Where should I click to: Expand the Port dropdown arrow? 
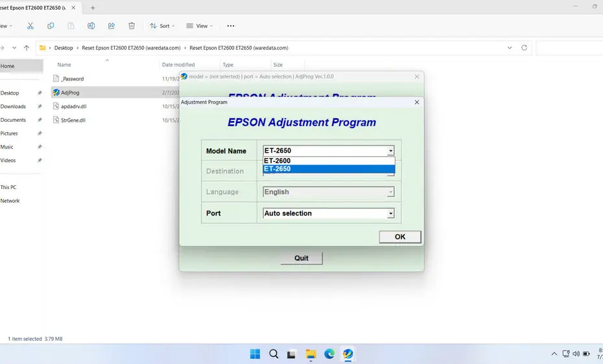coord(390,214)
